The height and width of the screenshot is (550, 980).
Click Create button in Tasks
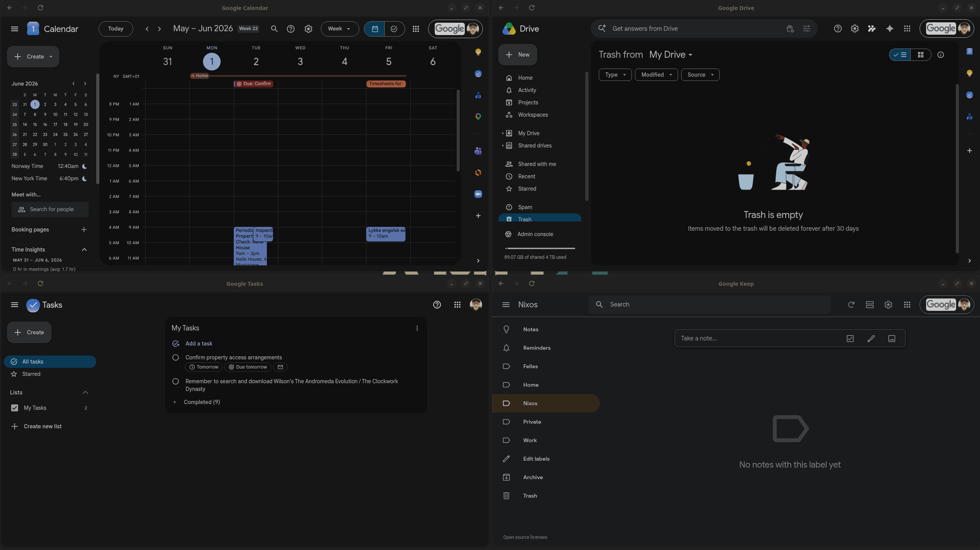[29, 332]
